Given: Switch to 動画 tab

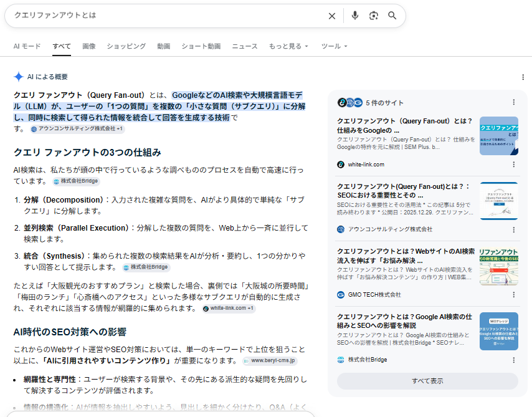Looking at the screenshot, I should pyautogui.click(x=164, y=46).
